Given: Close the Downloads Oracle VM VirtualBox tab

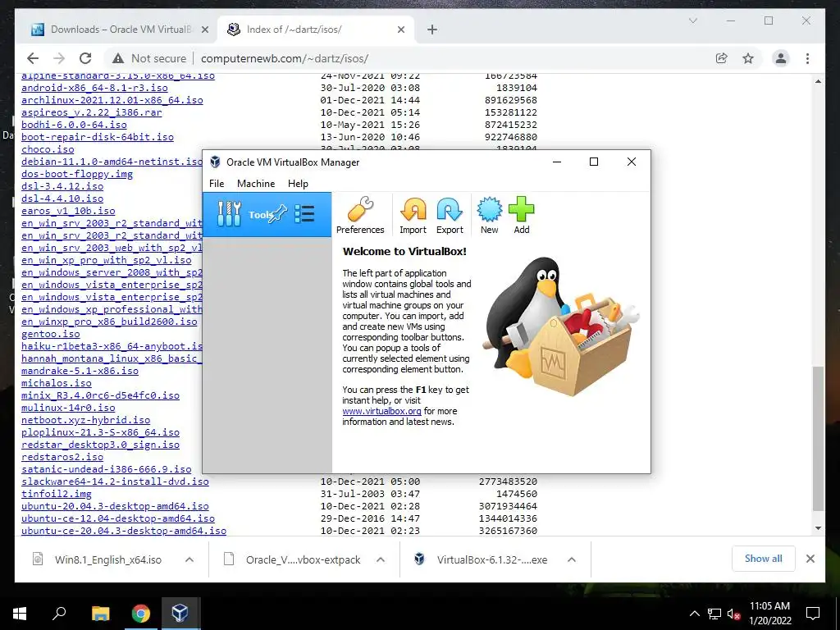Looking at the screenshot, I should pyautogui.click(x=204, y=30).
